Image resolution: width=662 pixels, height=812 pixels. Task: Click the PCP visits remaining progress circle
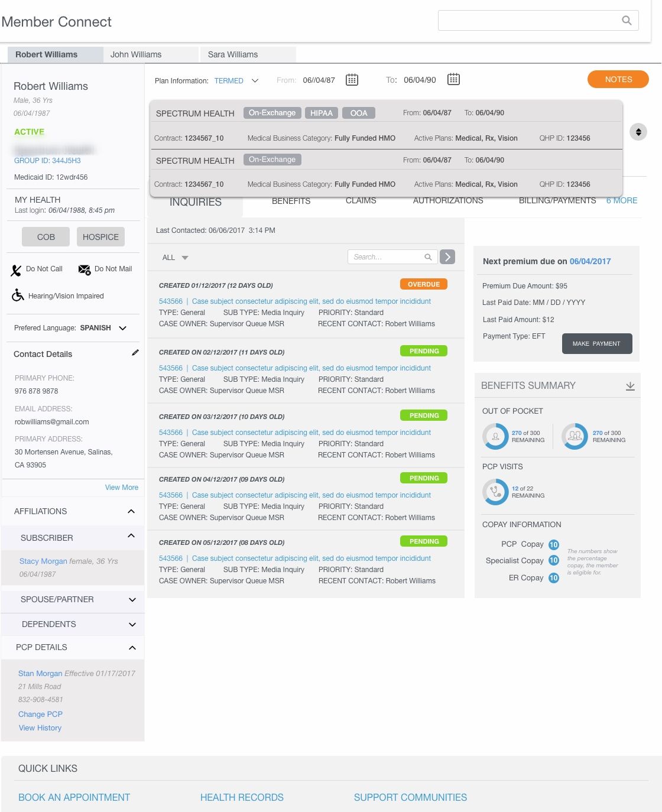(x=495, y=491)
